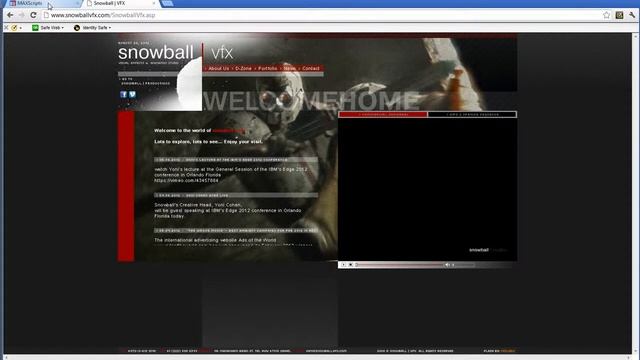Open the D-Zone menu item
Image resolution: width=640 pixels, height=360 pixels.
(x=243, y=69)
